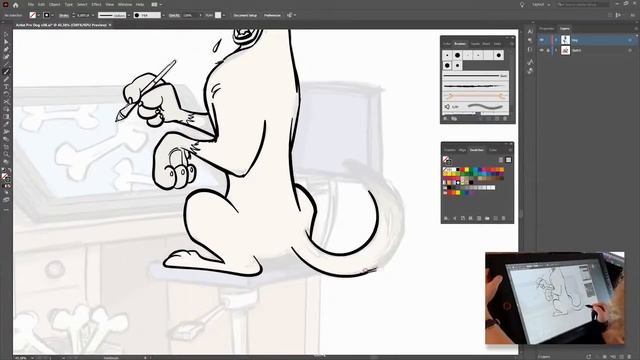Screen dimensions: 640x360
Task: Open the Window menu
Action: 124,4
